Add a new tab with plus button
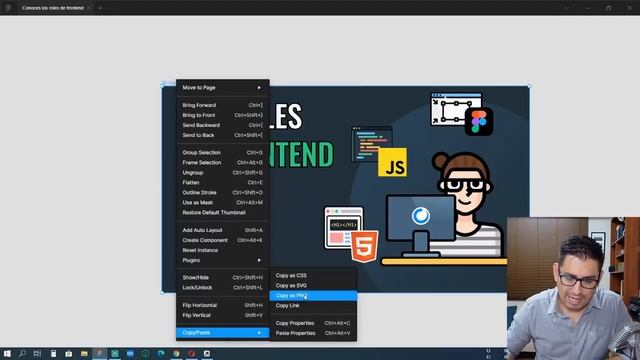 pos(100,8)
